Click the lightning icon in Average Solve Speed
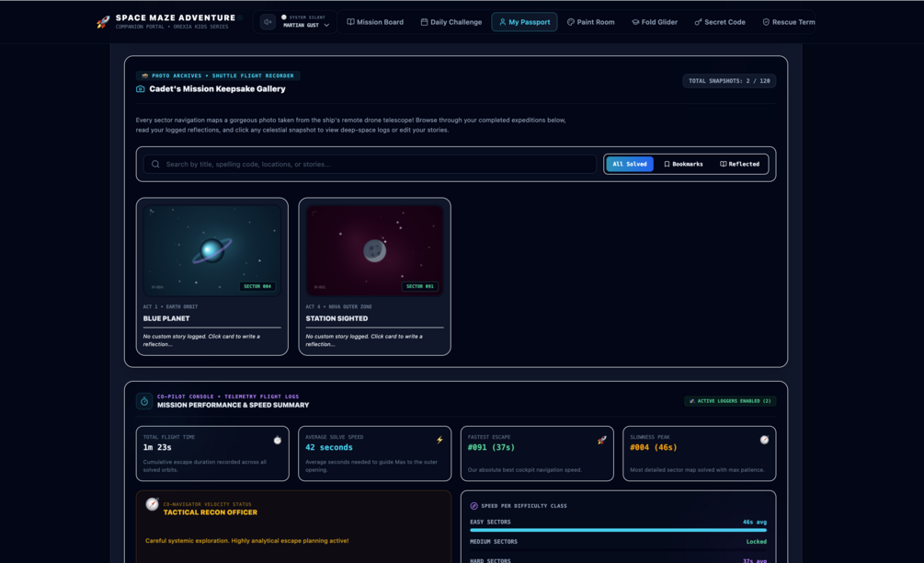This screenshot has width=924, height=563. 439,440
